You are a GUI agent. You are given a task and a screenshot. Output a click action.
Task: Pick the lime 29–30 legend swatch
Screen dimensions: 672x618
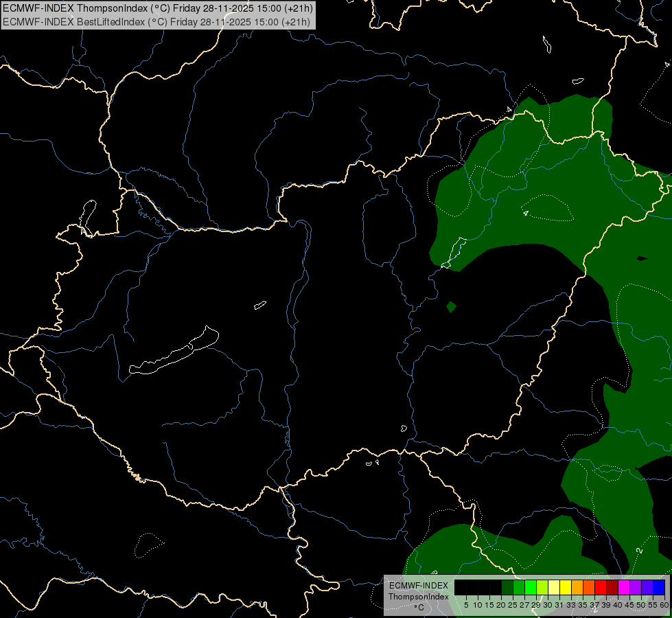pos(542,587)
